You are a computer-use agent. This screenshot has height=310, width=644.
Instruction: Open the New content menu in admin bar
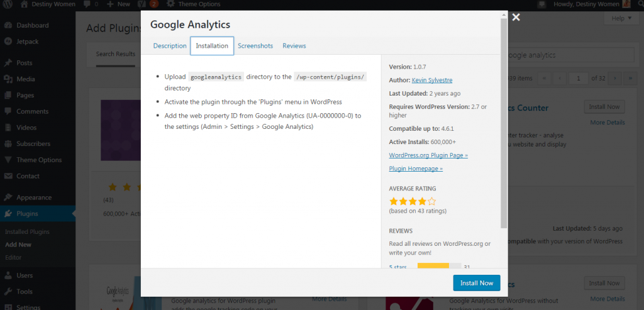click(118, 4)
